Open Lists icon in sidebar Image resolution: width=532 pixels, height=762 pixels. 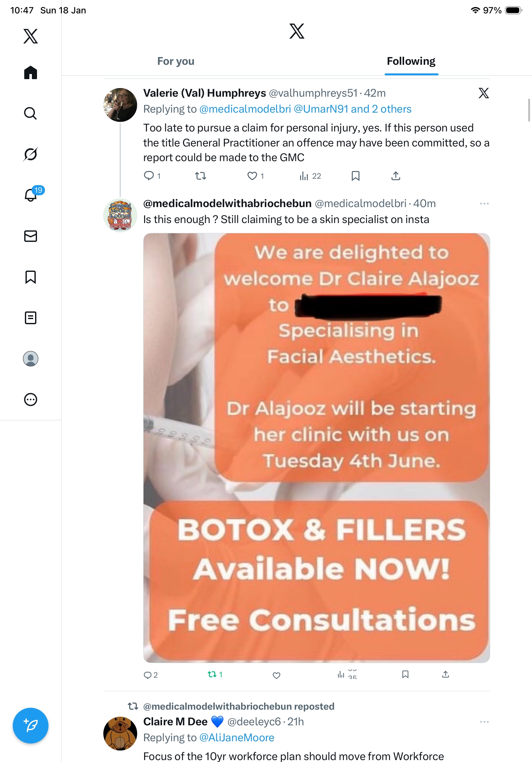[x=31, y=317]
